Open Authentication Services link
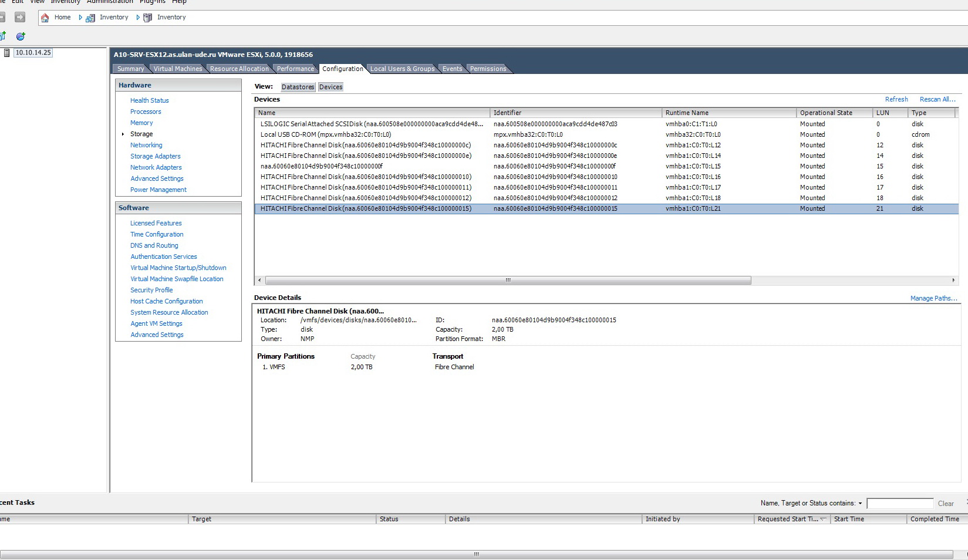Screen dimensions: 968x560 [x=164, y=257]
